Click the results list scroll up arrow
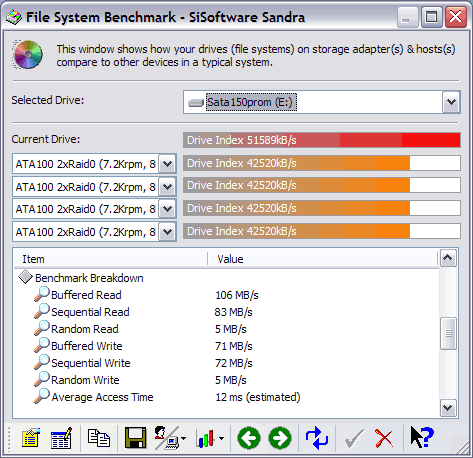The width and height of the screenshot is (473, 458). (448, 258)
